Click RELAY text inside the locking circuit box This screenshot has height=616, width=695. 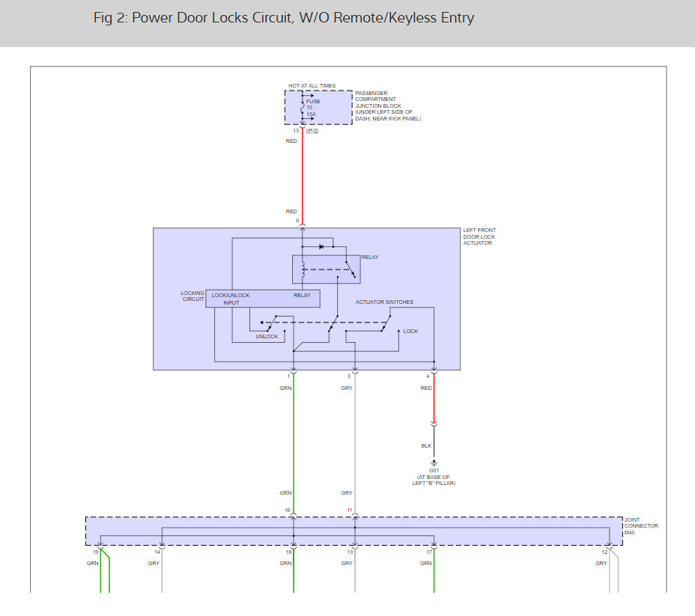click(x=302, y=296)
